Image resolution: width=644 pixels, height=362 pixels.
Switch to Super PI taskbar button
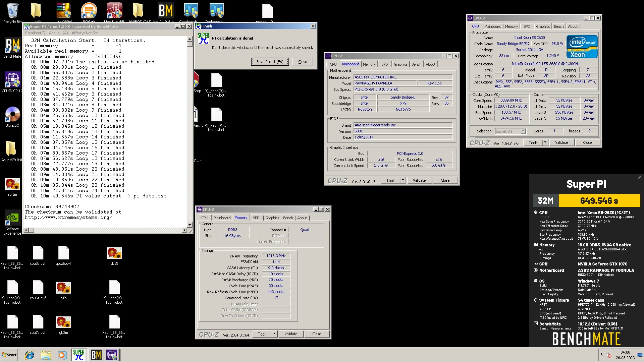tap(79, 355)
